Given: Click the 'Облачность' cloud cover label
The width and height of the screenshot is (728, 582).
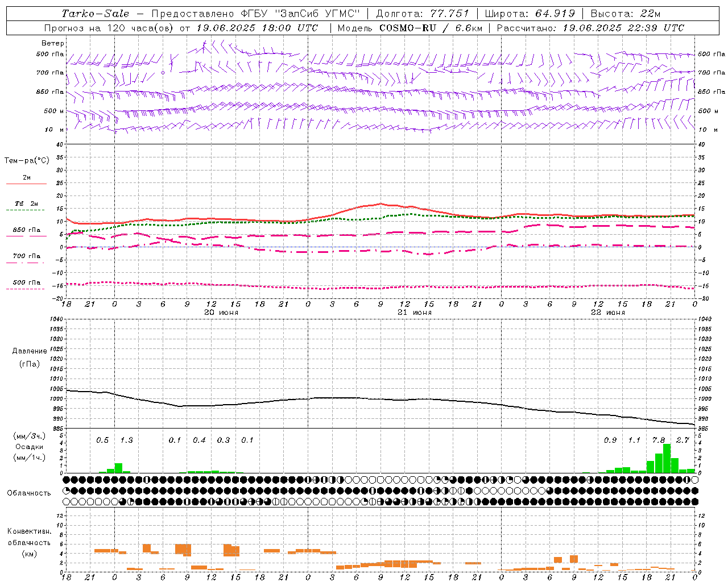Looking at the screenshot, I should 29,493.
